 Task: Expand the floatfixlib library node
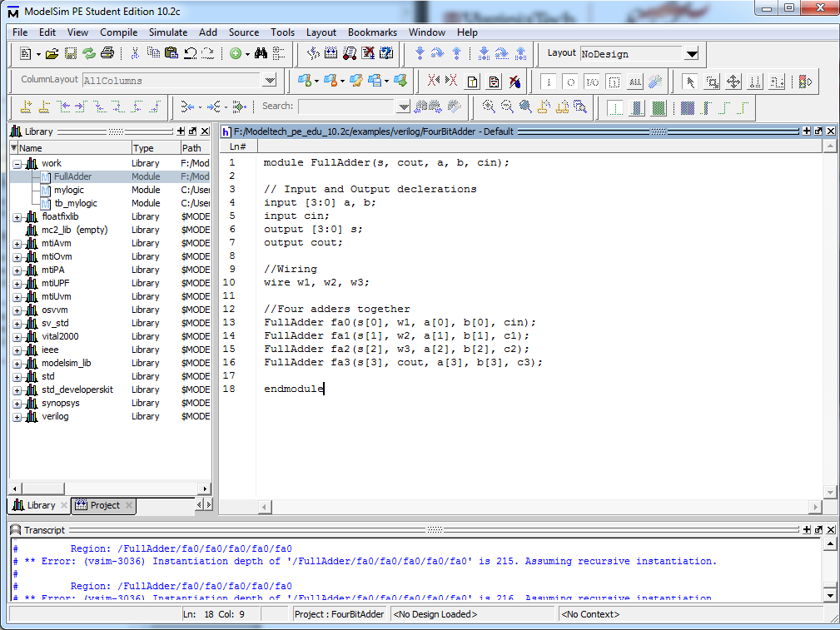[17, 217]
